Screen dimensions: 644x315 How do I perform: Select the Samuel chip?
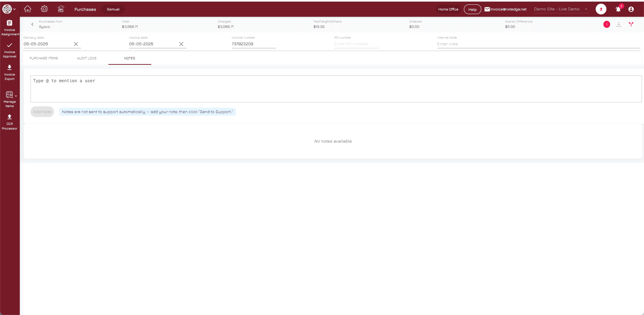pyautogui.click(x=113, y=9)
